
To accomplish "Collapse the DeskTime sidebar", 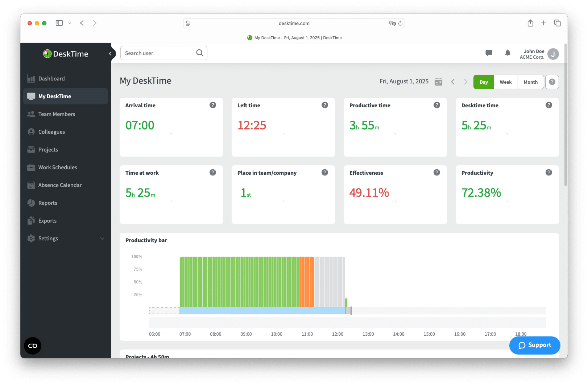I will click(111, 54).
